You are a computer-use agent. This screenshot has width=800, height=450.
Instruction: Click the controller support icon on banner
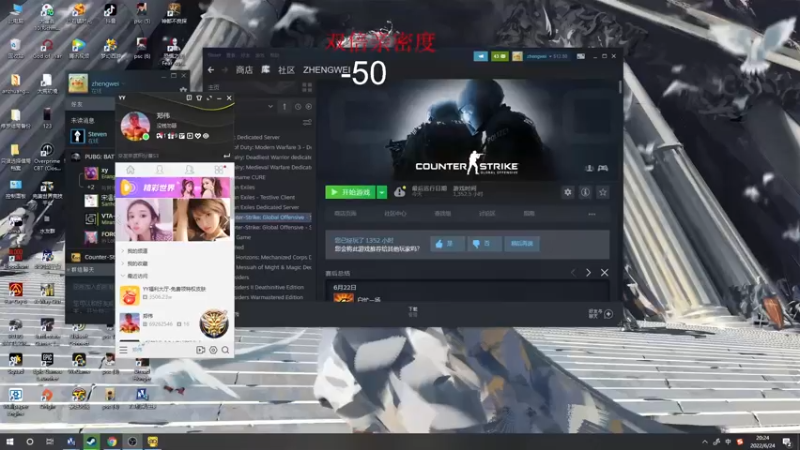click(603, 168)
